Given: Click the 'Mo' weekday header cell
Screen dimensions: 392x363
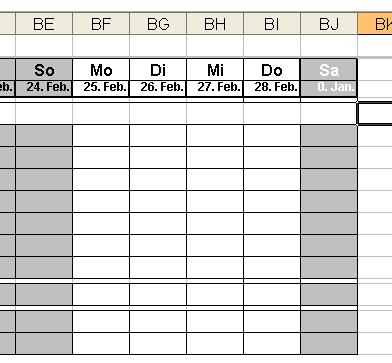Looking at the screenshot, I should pyautogui.click(x=101, y=70).
